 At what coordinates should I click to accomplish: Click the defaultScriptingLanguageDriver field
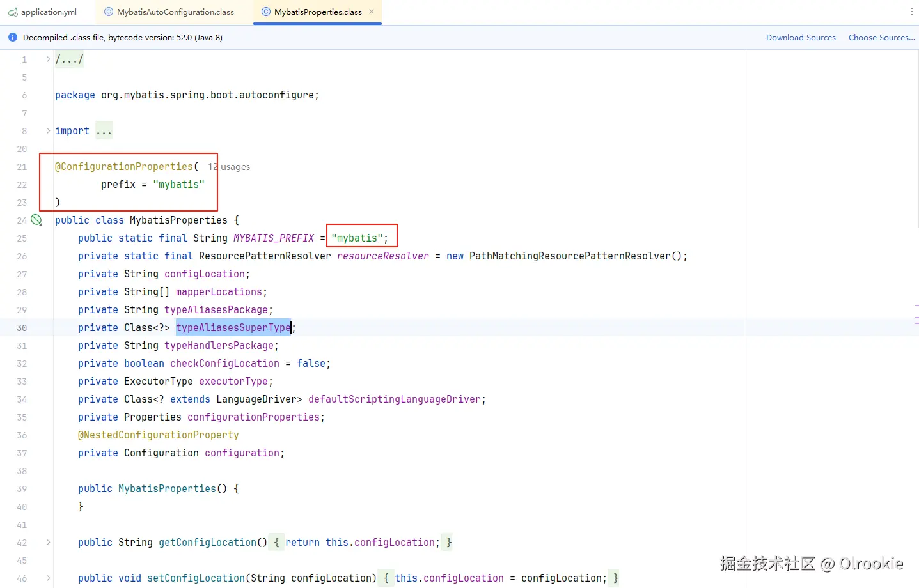pyautogui.click(x=395, y=399)
